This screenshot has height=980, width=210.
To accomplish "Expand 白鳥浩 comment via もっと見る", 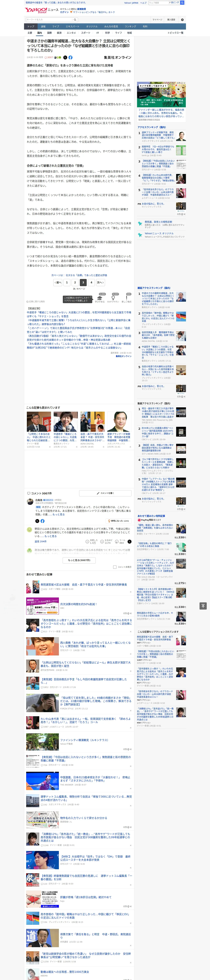I will coord(58,514).
